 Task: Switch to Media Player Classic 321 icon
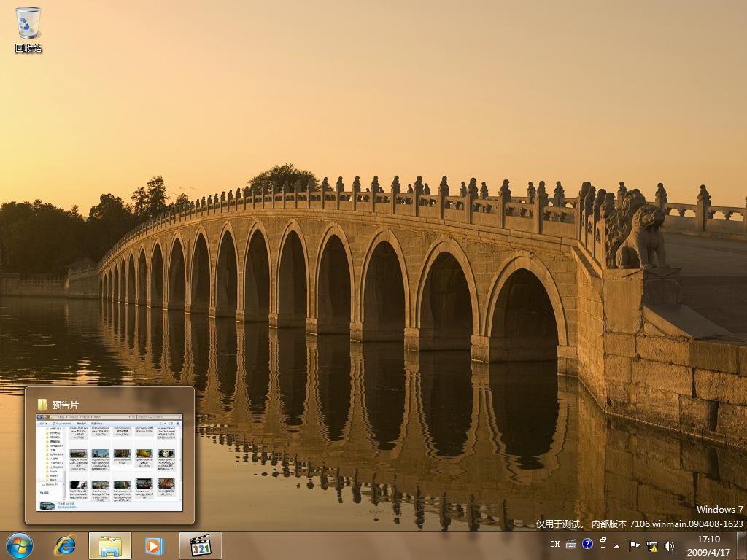click(200, 545)
